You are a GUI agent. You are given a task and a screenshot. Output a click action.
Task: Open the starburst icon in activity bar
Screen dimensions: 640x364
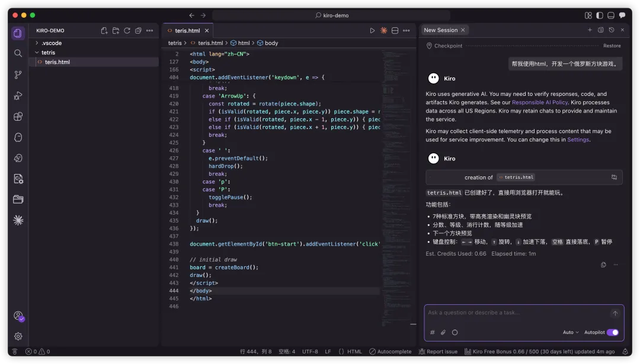(x=18, y=220)
